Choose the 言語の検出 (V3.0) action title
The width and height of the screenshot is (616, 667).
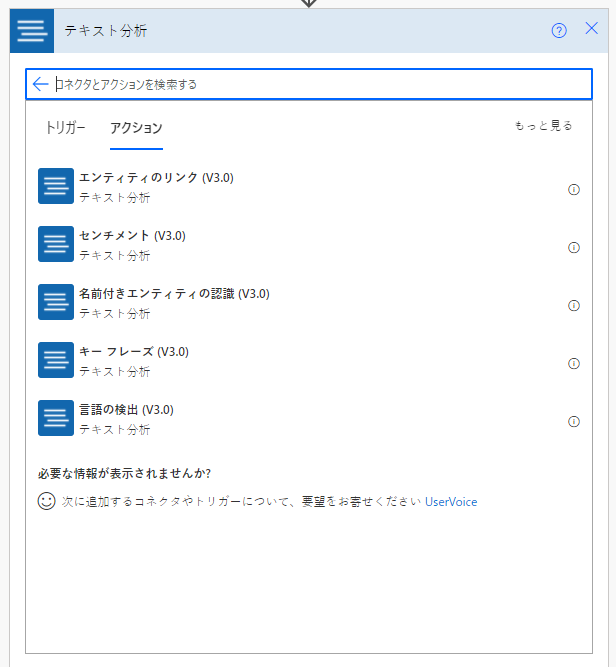(126, 410)
